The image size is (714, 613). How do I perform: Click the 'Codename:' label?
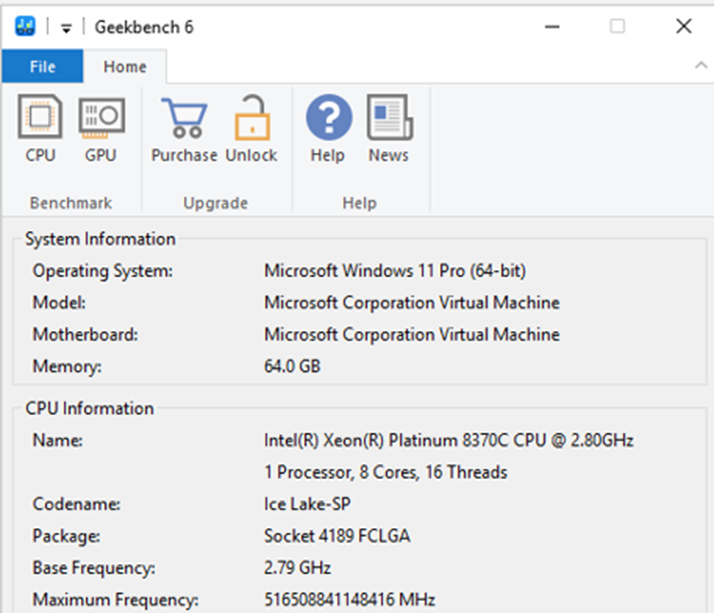(76, 504)
